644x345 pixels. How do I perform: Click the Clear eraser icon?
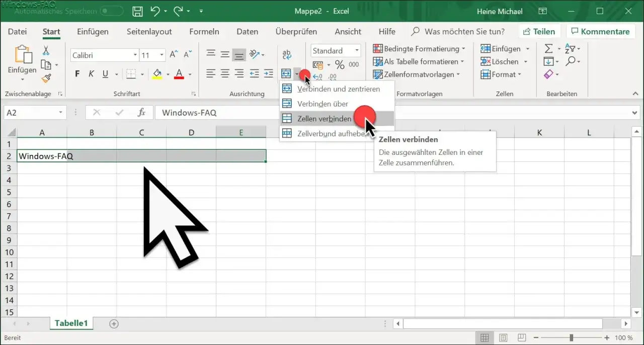point(548,74)
